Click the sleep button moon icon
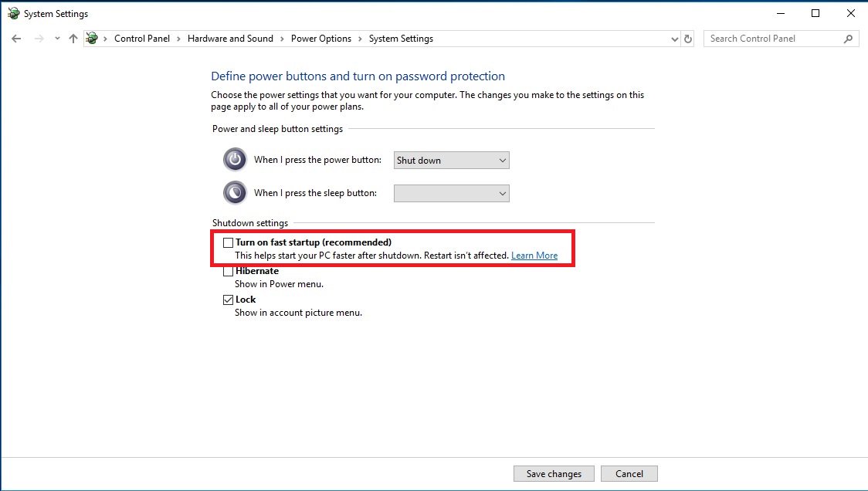 click(235, 192)
